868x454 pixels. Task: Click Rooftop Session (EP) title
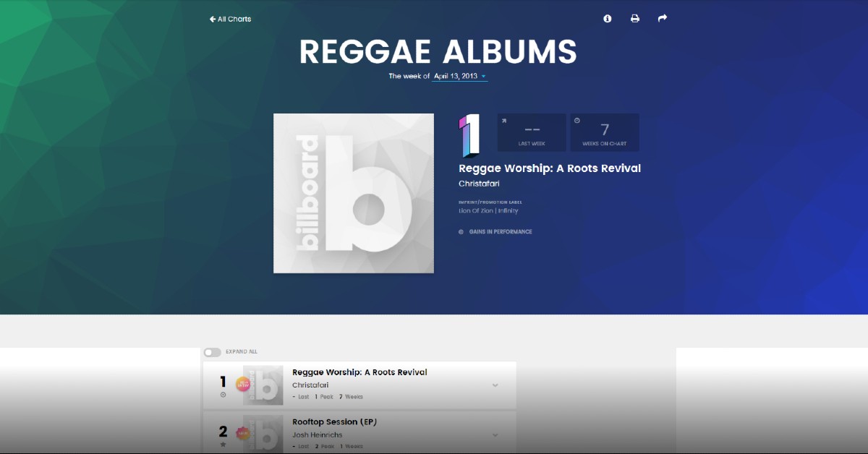pyautogui.click(x=335, y=421)
